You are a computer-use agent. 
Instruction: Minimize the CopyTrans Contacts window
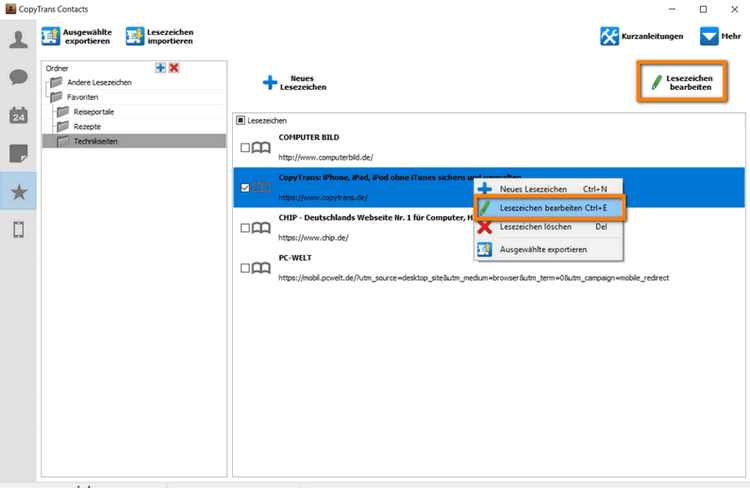tap(672, 9)
